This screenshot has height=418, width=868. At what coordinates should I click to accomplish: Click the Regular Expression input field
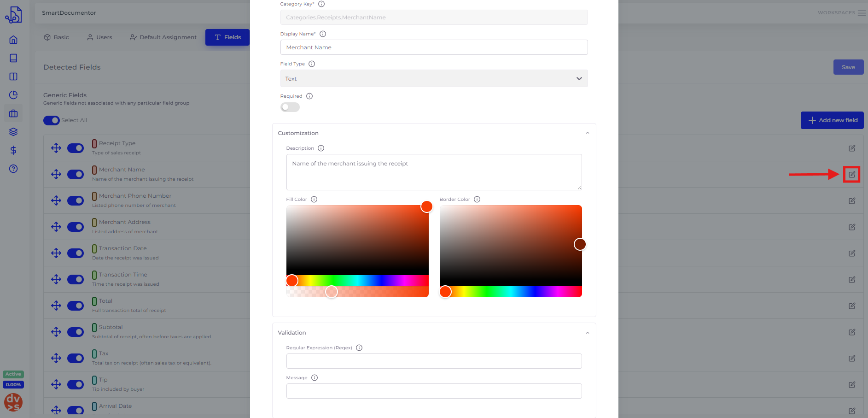tap(434, 361)
